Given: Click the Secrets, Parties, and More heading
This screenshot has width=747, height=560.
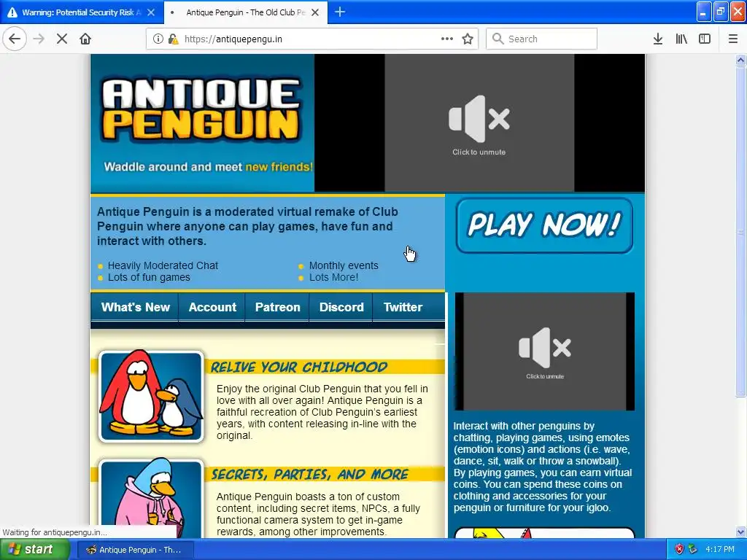Looking at the screenshot, I should coord(309,474).
